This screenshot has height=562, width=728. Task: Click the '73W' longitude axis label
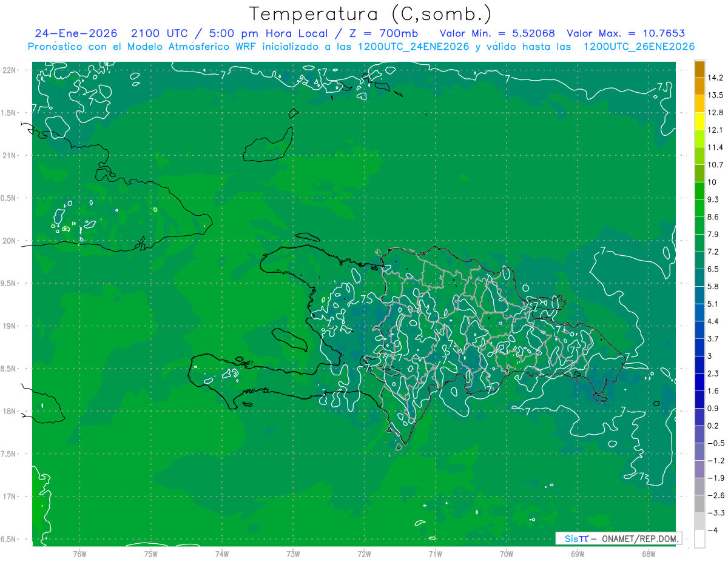(293, 555)
